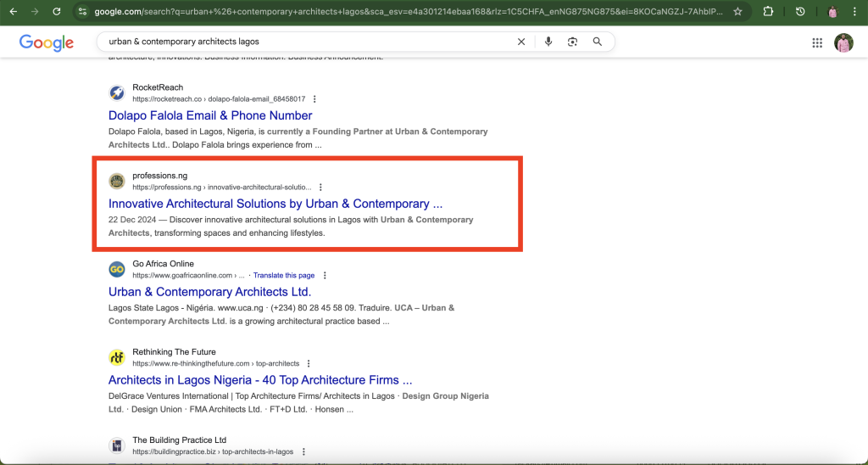Open more options for professions.ng result

click(x=320, y=188)
